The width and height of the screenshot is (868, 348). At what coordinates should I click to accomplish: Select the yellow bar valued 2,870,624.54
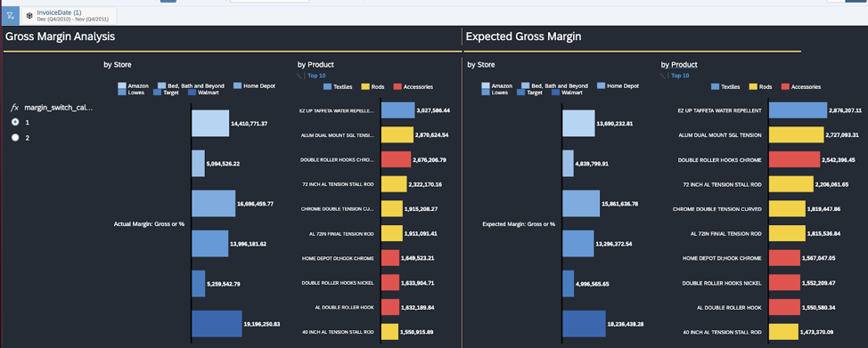click(397, 135)
